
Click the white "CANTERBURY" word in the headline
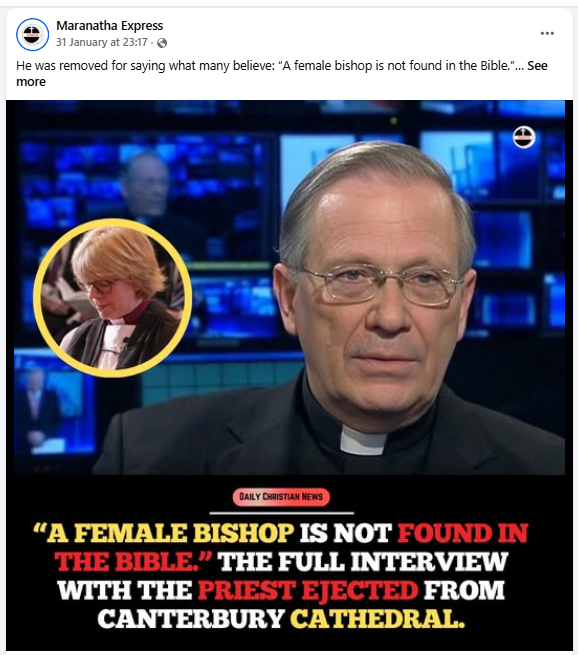tap(191, 619)
